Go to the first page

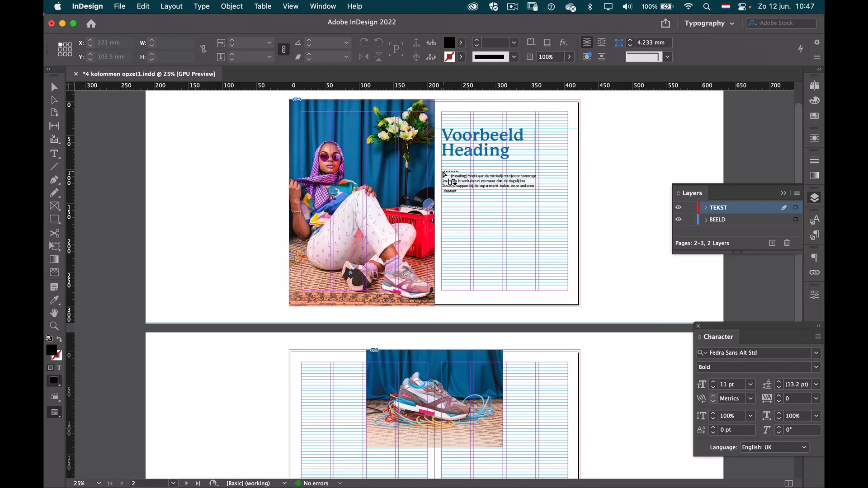(110, 483)
